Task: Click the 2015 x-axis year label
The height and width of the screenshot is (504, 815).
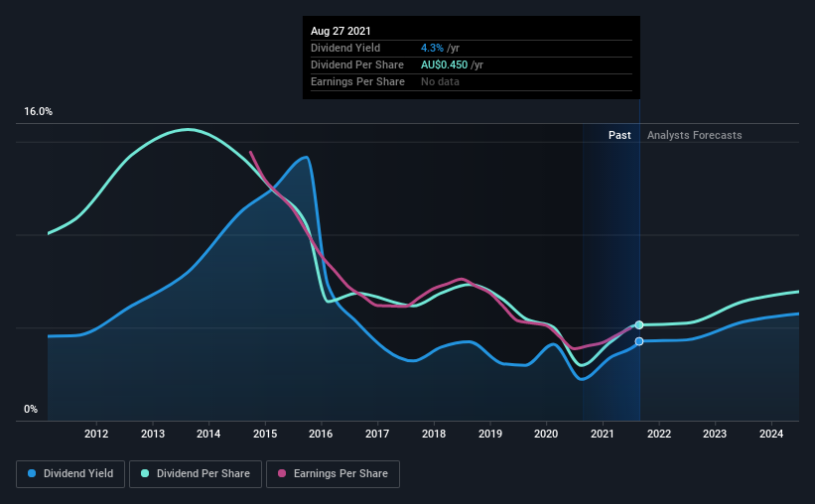Action: [265, 434]
